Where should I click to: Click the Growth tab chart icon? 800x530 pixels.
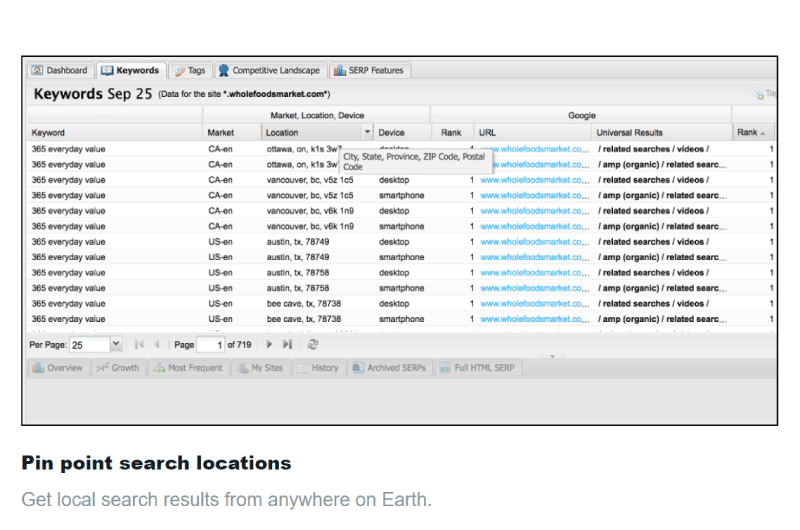(103, 368)
